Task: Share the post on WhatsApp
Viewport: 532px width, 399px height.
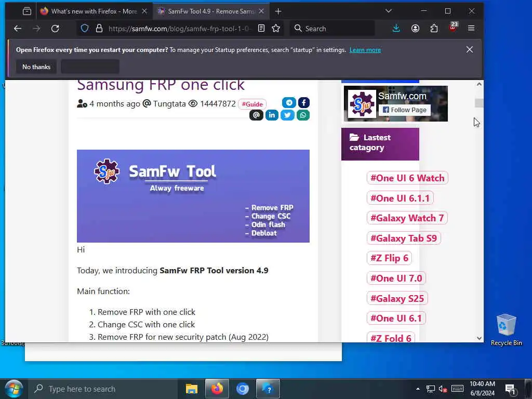Action: pyautogui.click(x=303, y=115)
